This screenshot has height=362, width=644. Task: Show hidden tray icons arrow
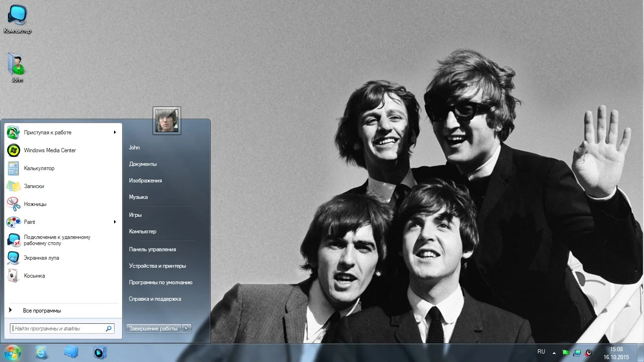[x=554, y=353]
